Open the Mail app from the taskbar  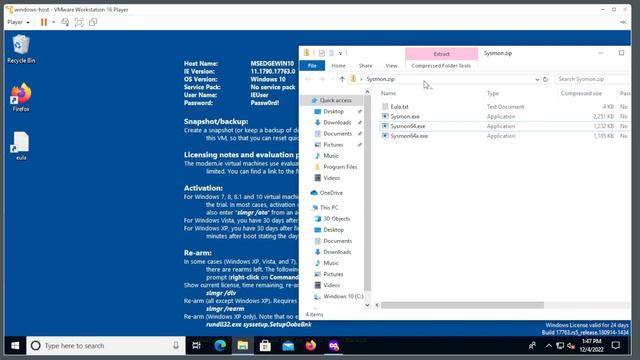288,346
